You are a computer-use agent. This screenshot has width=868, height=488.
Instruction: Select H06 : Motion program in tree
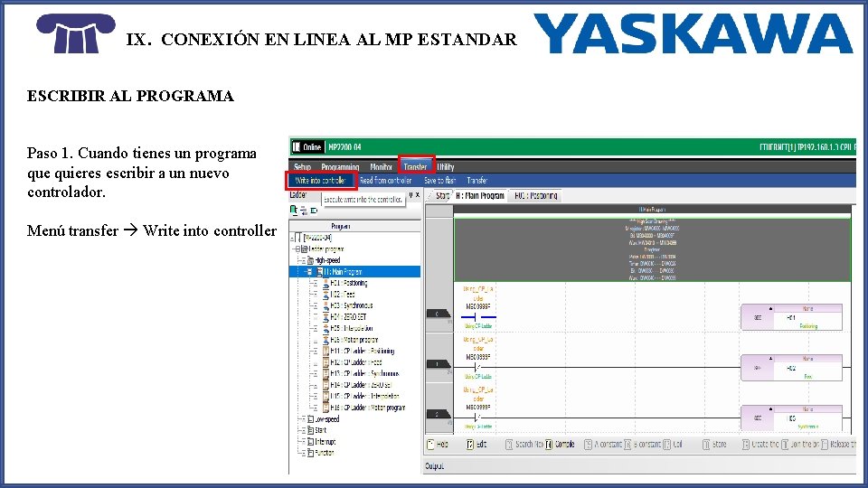tap(354, 340)
